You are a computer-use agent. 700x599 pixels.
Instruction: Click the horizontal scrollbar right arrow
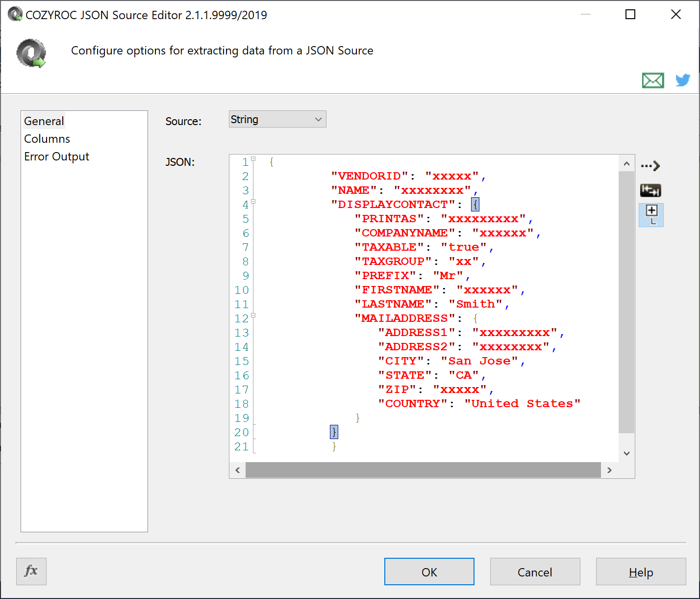pyautogui.click(x=609, y=470)
